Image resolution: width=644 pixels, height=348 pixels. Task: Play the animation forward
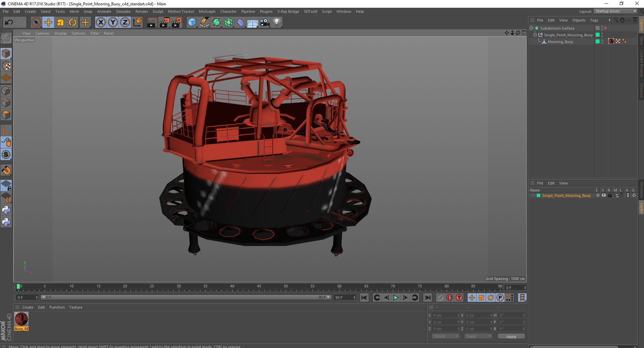[396, 298]
